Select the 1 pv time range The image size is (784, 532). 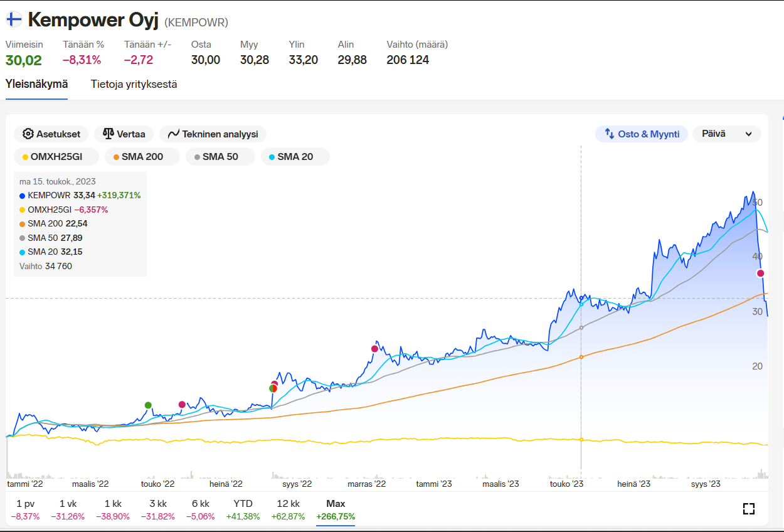point(25,509)
